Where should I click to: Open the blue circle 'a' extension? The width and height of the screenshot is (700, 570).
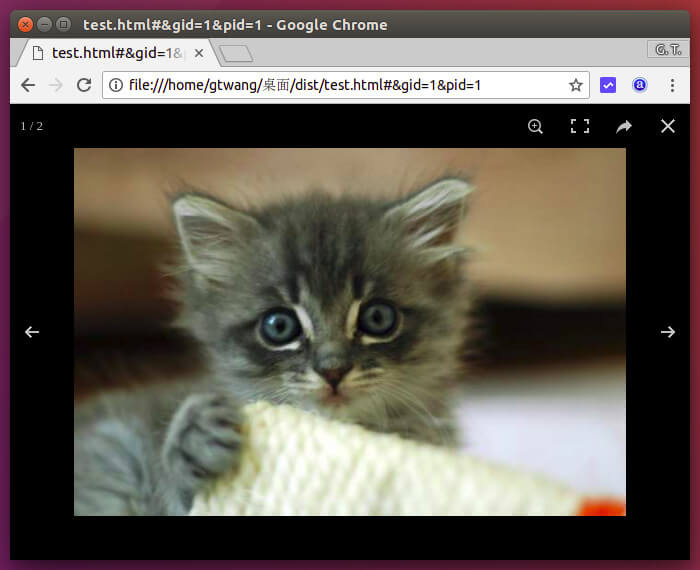tap(640, 86)
